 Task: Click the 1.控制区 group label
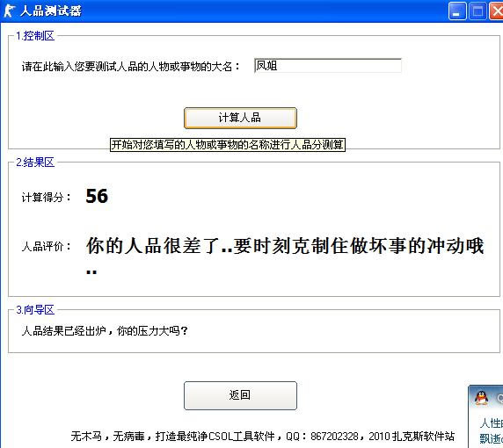coord(35,36)
